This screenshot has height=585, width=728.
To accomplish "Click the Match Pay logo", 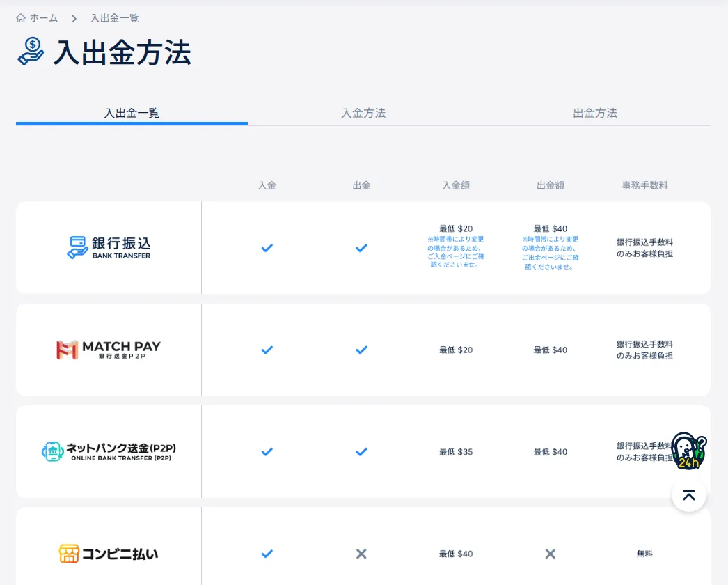I will coord(109,350).
